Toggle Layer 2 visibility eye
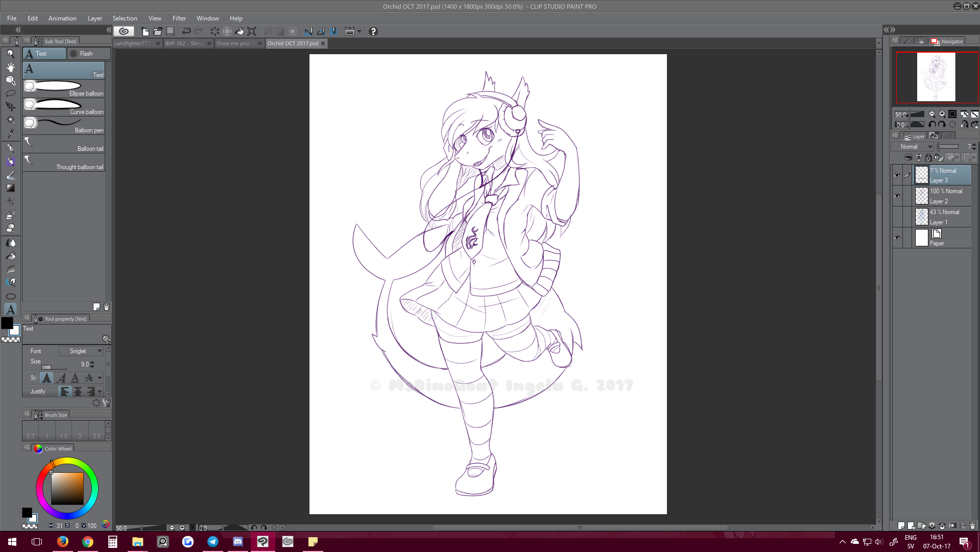This screenshot has width=980, height=552. pos(897,196)
